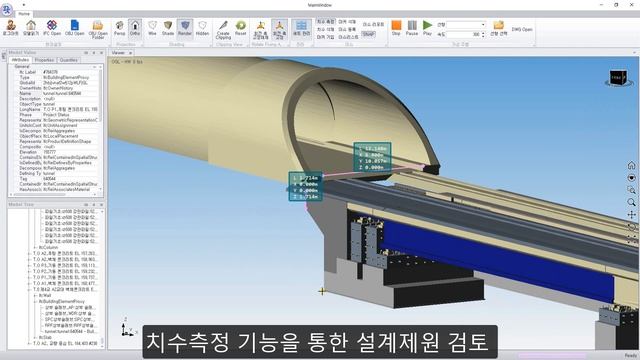The width and height of the screenshot is (640, 360).
Task: Select Render shading mode
Action: click(x=185, y=28)
